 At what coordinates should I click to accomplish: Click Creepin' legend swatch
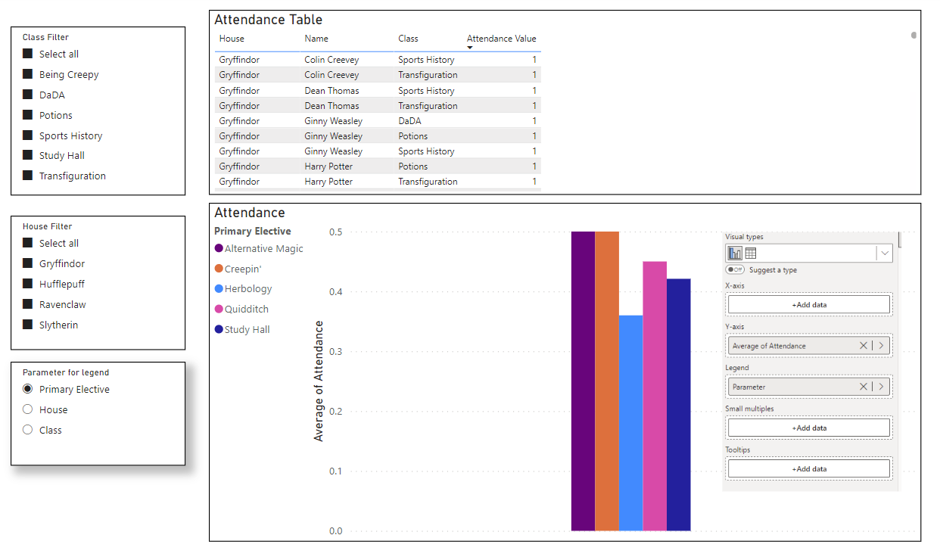pos(219,269)
